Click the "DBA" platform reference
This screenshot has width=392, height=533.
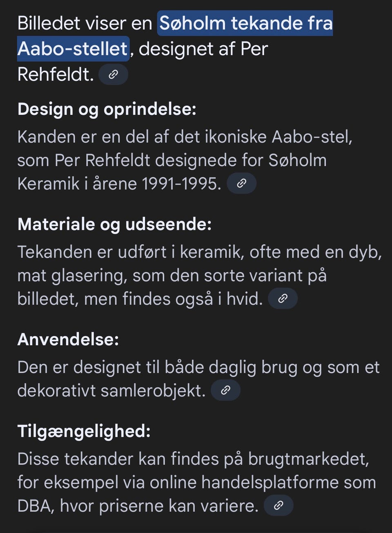click(35, 505)
